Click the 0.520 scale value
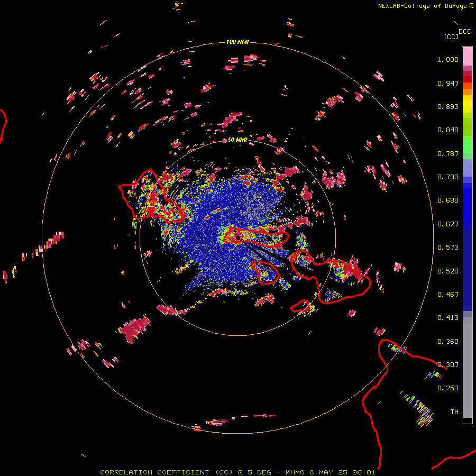This screenshot has width=476, height=476. click(x=448, y=271)
